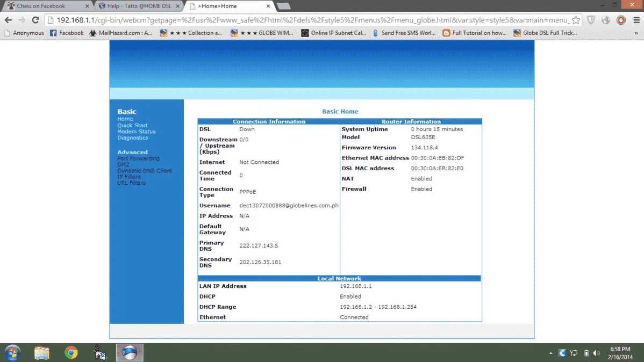This screenshot has width=644, height=362.
Task: Go back with browser back arrow
Action: tap(8, 20)
